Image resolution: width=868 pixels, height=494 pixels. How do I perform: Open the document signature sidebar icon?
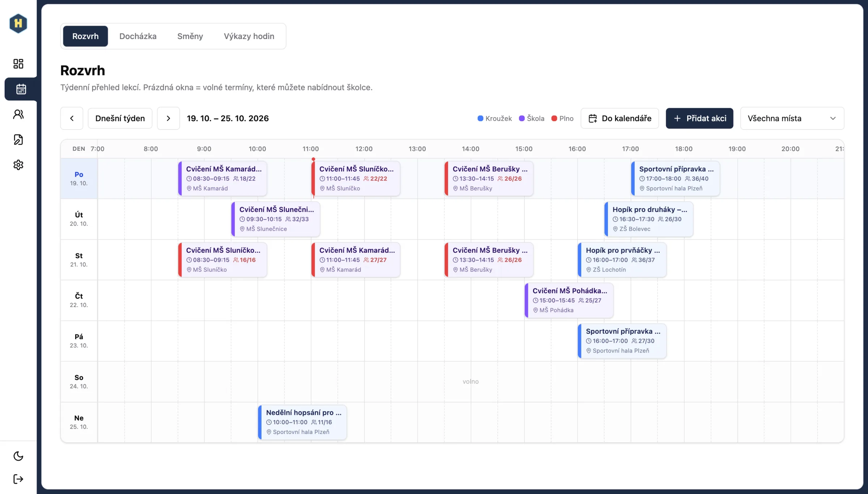[x=18, y=140]
